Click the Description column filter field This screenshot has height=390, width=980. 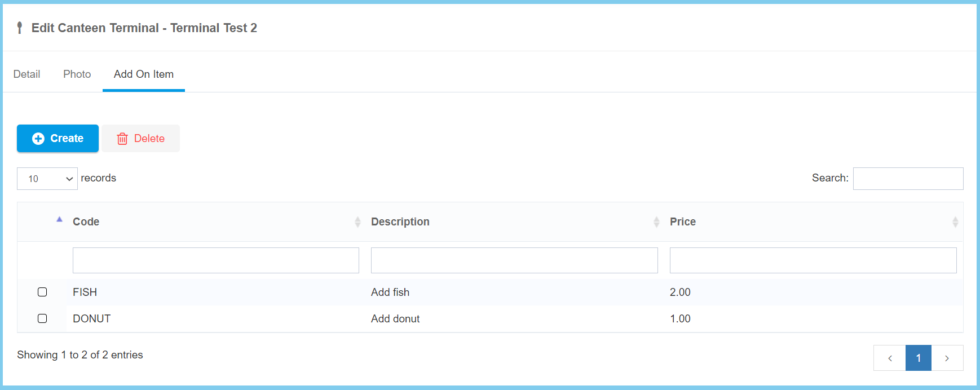coord(514,260)
